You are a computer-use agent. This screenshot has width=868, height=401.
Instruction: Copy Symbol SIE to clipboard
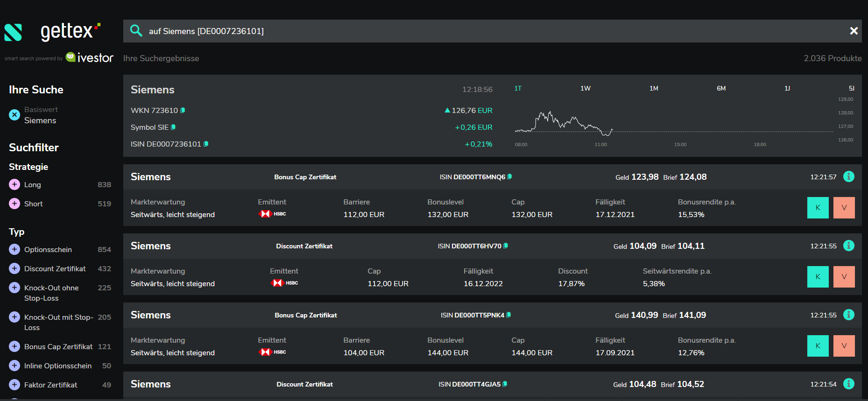pyautogui.click(x=173, y=127)
